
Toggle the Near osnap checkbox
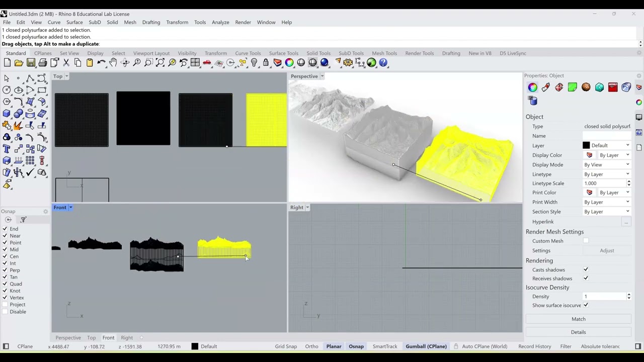(x=5, y=236)
